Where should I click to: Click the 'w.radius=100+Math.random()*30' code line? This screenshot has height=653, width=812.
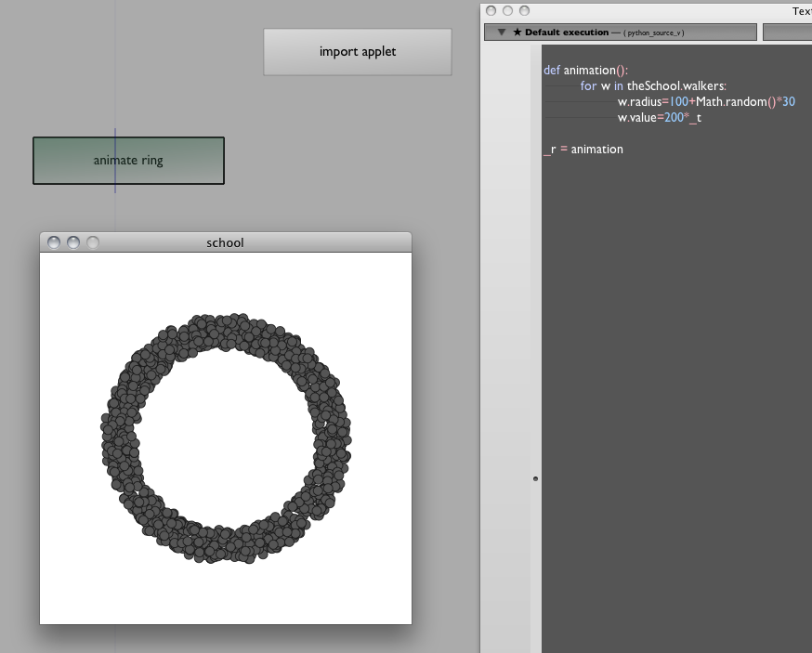tap(706, 102)
